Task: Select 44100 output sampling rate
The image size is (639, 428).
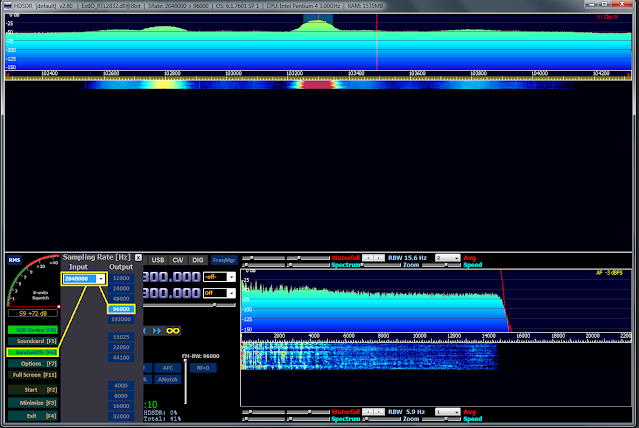Action: [x=121, y=357]
